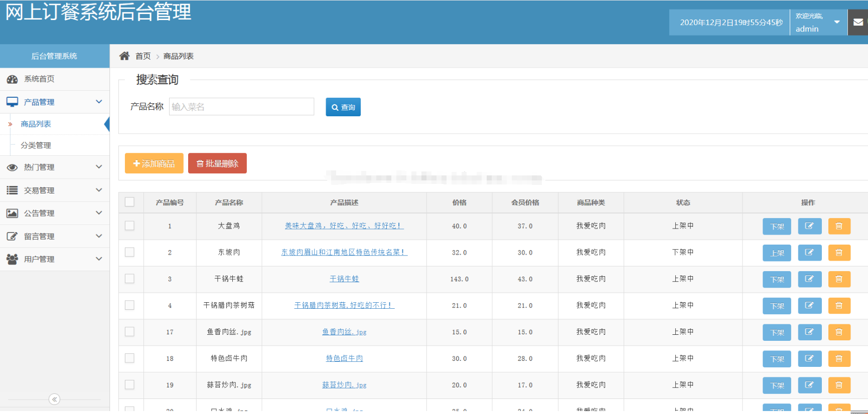The image size is (868, 414).
Task: Edit the 特色卤牛肉 product row
Action: (809, 359)
